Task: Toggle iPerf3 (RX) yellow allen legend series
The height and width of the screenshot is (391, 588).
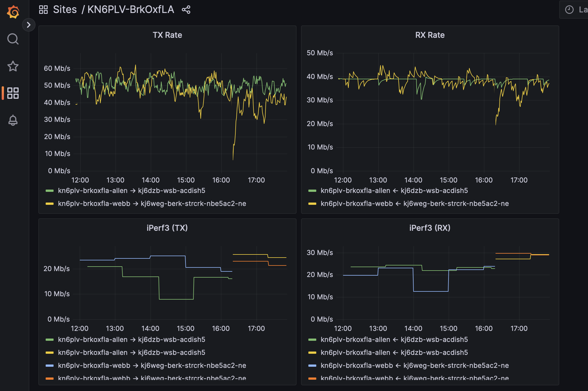Action: pos(394,353)
